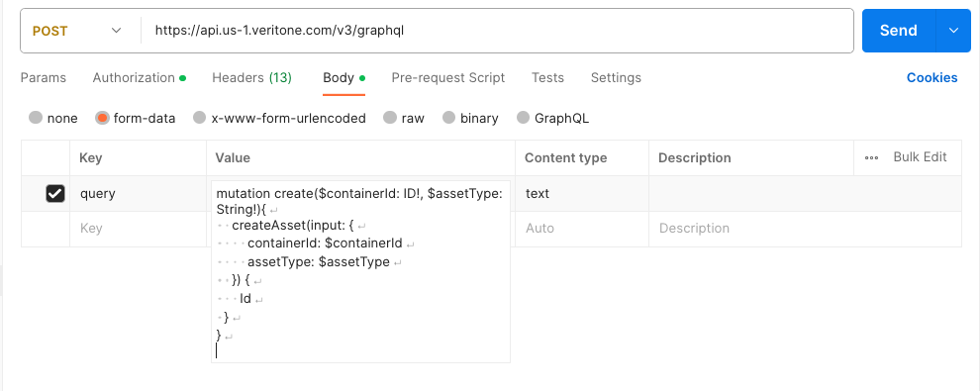The width and height of the screenshot is (980, 391).
Task: Click the createAsset(input: { line
Action: point(292,225)
